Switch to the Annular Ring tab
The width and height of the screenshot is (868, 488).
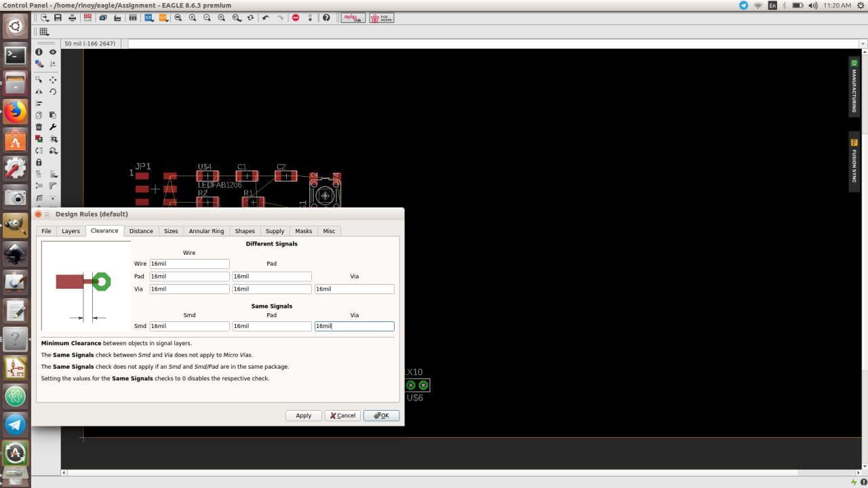pyautogui.click(x=206, y=231)
